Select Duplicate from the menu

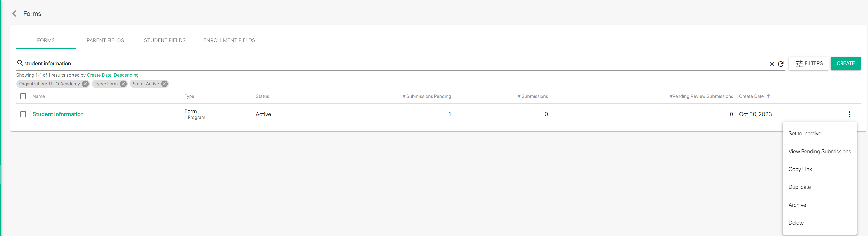point(819,187)
